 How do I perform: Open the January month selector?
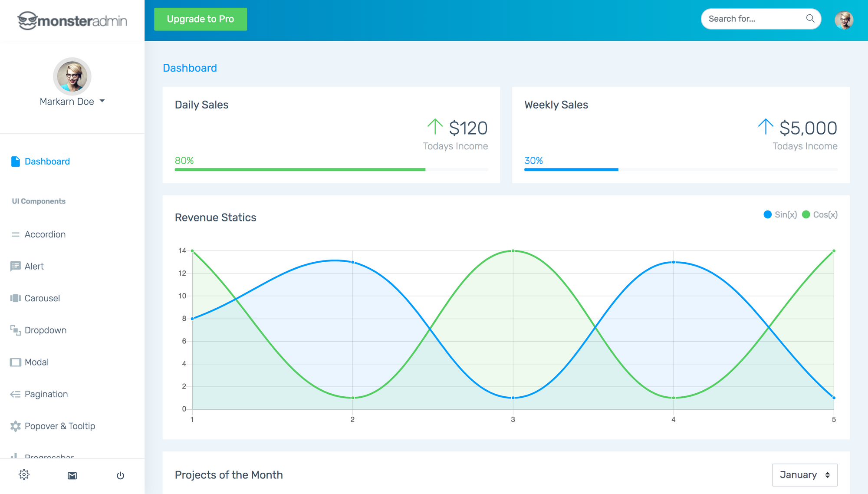click(x=804, y=475)
